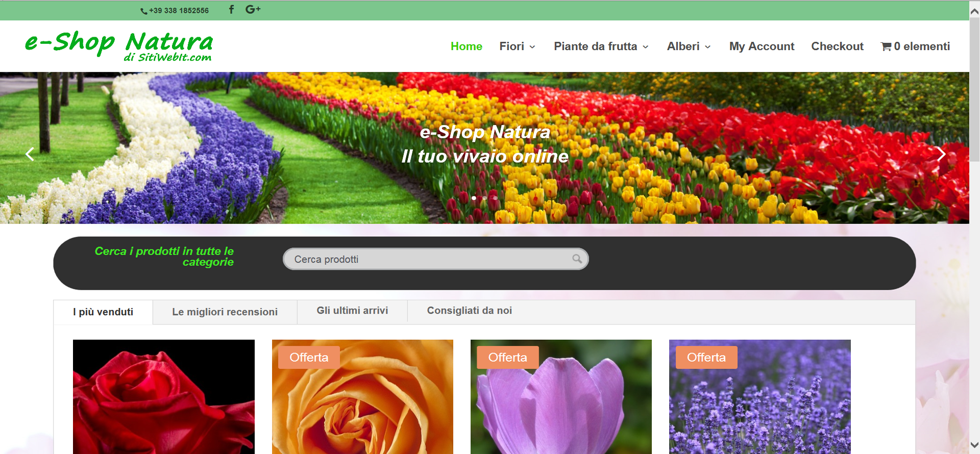Expand the Fiori dropdown menu

pos(517,46)
